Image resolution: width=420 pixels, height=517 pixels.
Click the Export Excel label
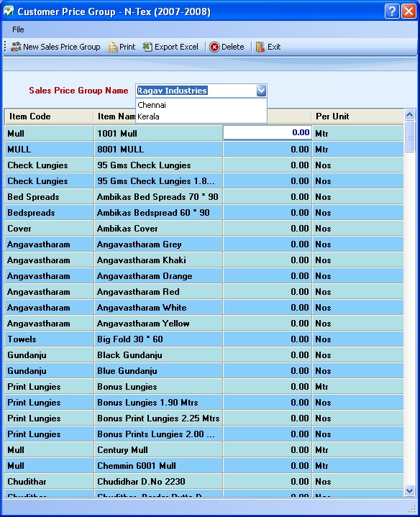point(176,47)
